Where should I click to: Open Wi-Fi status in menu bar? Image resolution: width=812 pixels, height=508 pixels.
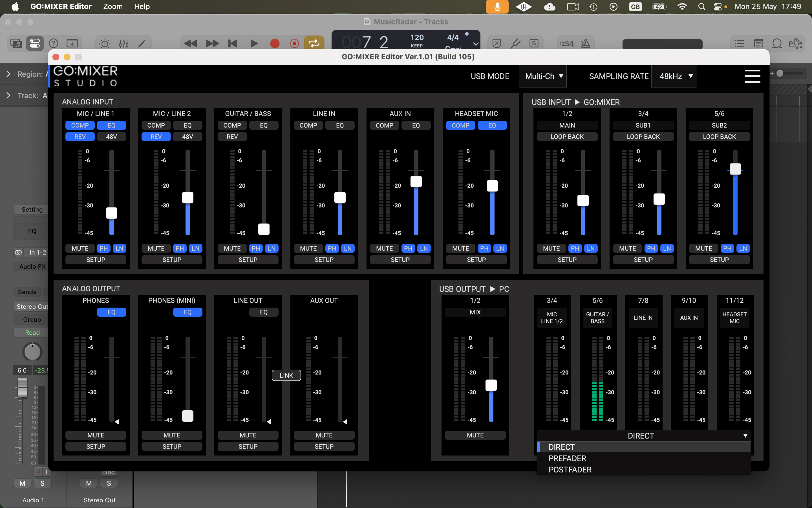(x=682, y=7)
